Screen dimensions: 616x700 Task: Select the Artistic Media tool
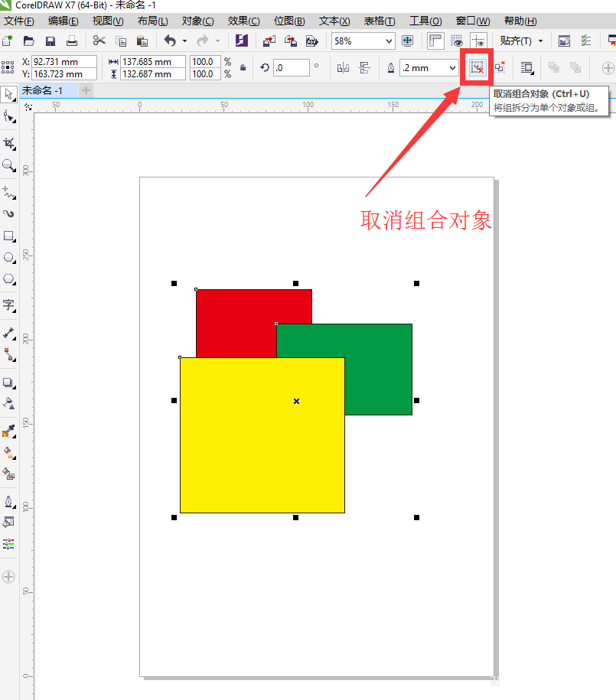[9, 214]
